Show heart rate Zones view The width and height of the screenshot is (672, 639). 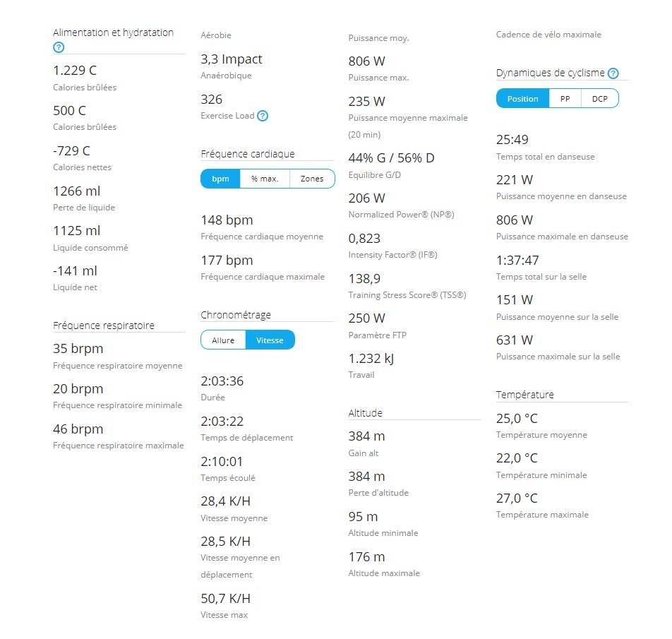click(x=312, y=179)
